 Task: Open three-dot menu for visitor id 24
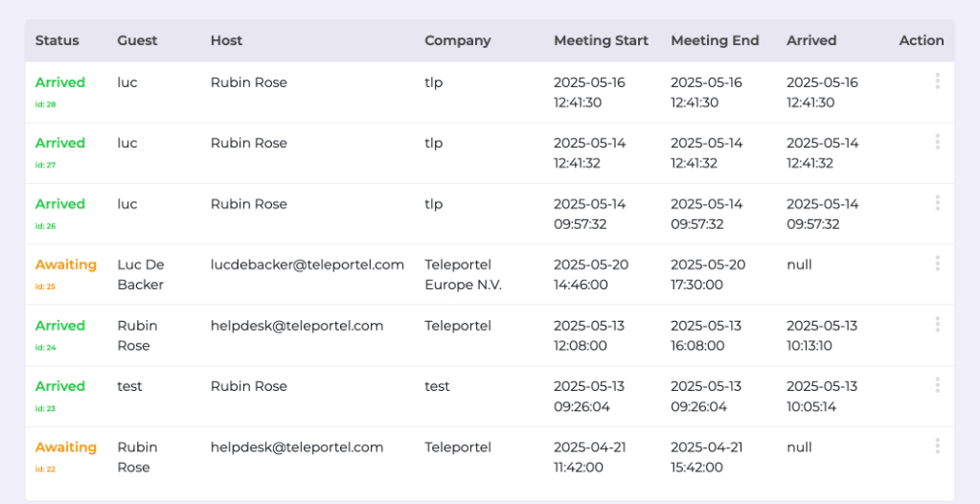click(x=937, y=325)
